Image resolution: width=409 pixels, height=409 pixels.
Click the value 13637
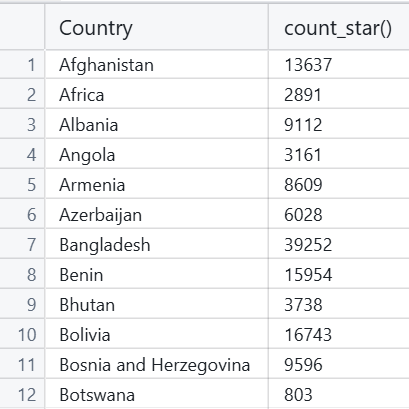[x=339, y=65]
